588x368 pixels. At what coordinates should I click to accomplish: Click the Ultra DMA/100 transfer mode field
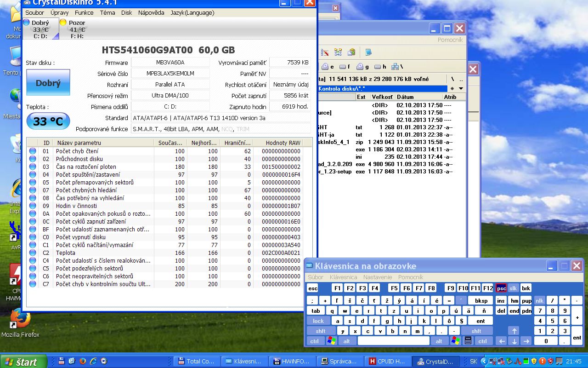[170, 96]
